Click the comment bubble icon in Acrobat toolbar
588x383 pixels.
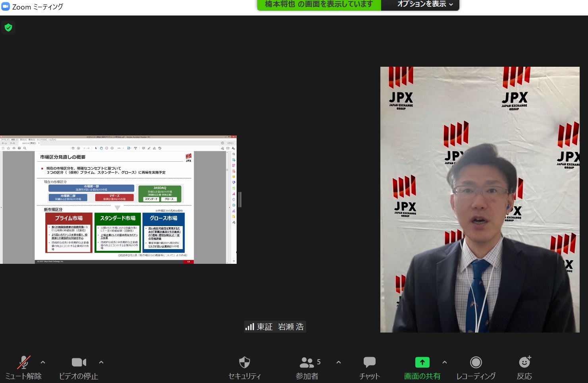pyautogui.click(x=143, y=148)
